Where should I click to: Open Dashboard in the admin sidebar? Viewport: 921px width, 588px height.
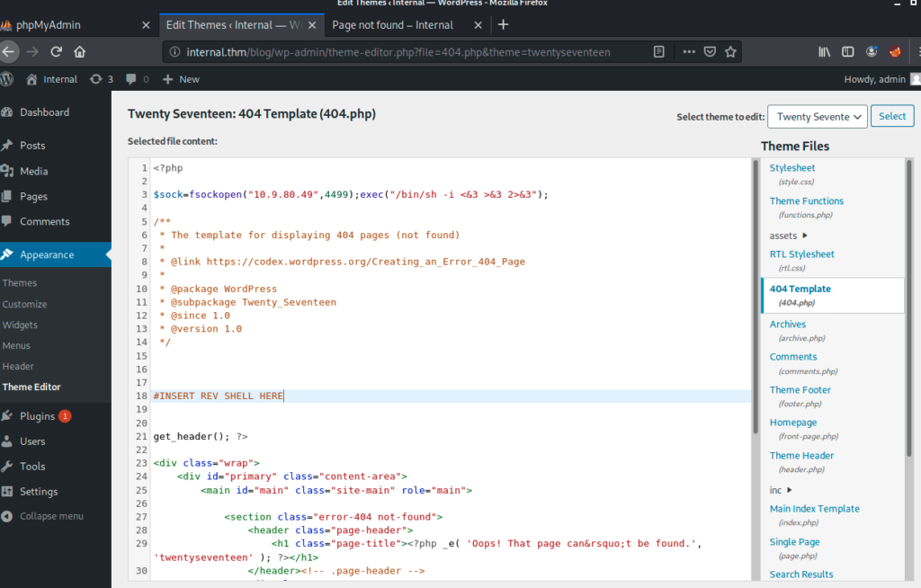44,112
